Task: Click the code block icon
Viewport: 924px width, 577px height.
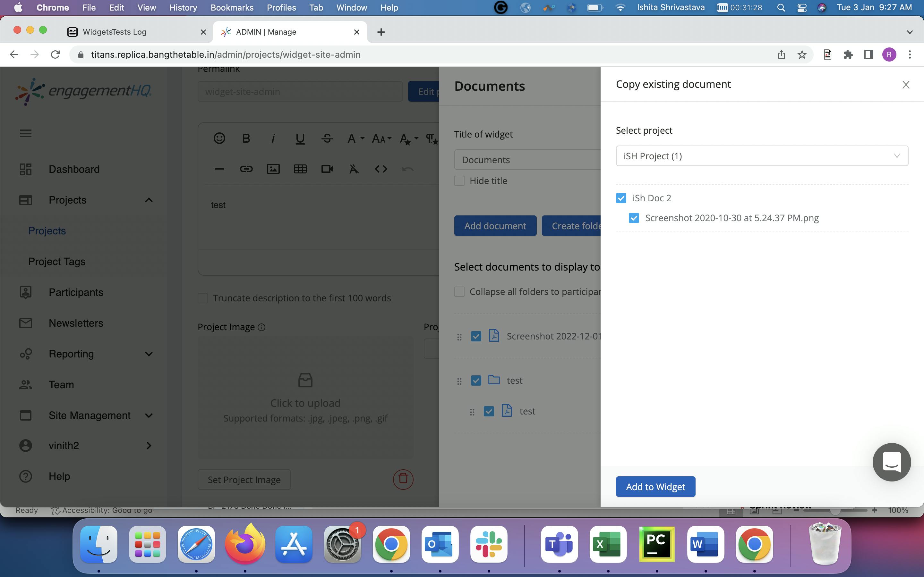Action: pos(380,168)
